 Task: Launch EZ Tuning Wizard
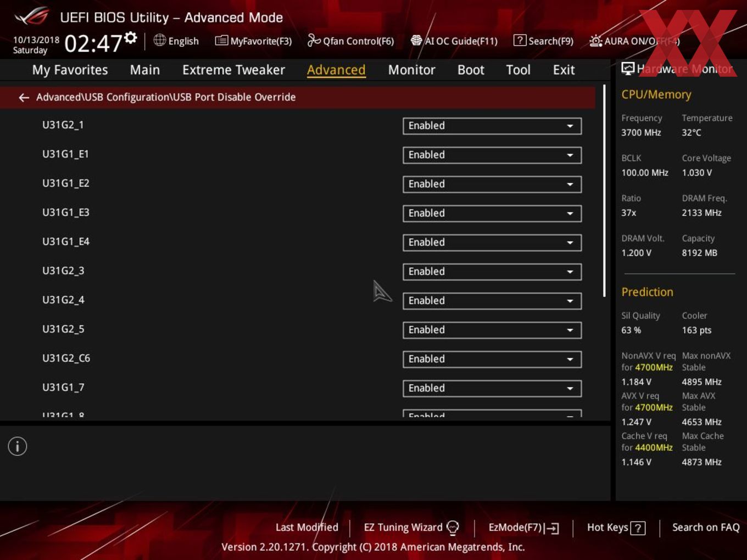point(411,528)
